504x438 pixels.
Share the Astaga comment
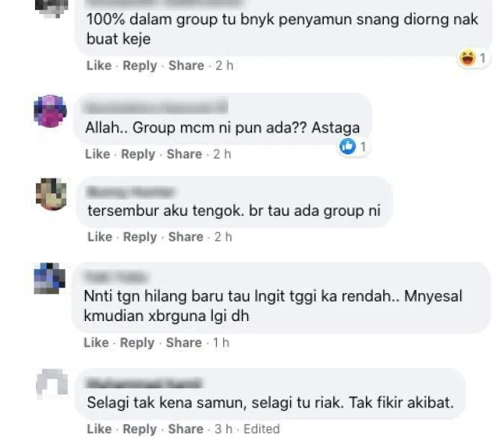pyautogui.click(x=184, y=154)
